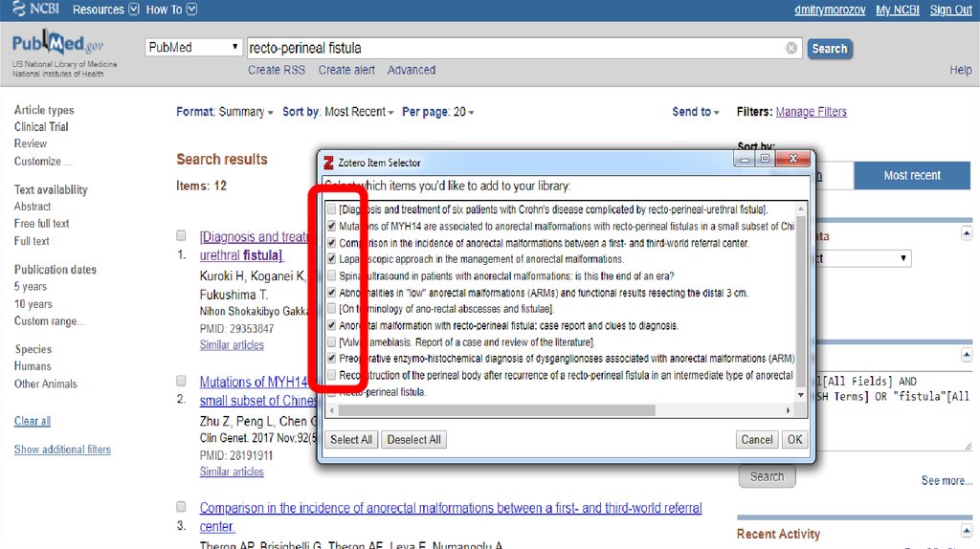Click the Zotero Z icon in dialog title

tap(329, 163)
